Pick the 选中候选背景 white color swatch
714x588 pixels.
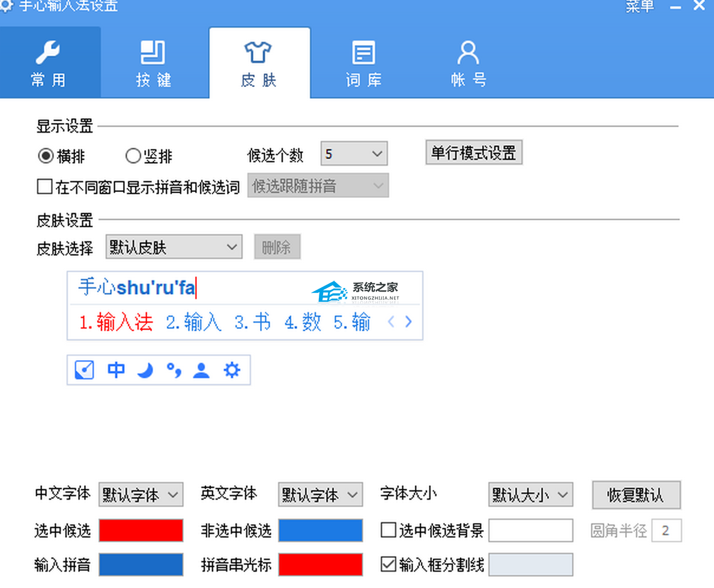click(530, 530)
